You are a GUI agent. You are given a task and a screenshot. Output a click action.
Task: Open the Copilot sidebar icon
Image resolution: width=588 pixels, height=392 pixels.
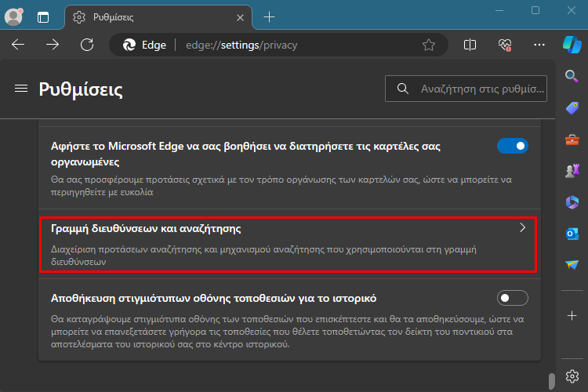572,45
